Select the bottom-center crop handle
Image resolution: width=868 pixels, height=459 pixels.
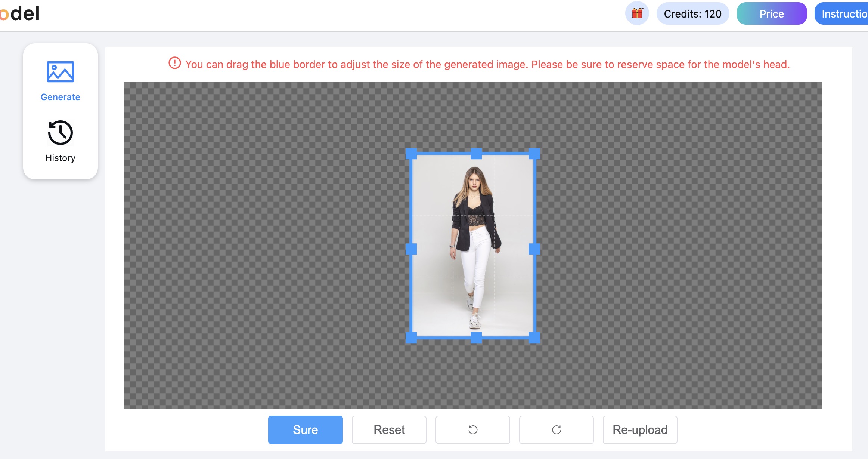476,338
